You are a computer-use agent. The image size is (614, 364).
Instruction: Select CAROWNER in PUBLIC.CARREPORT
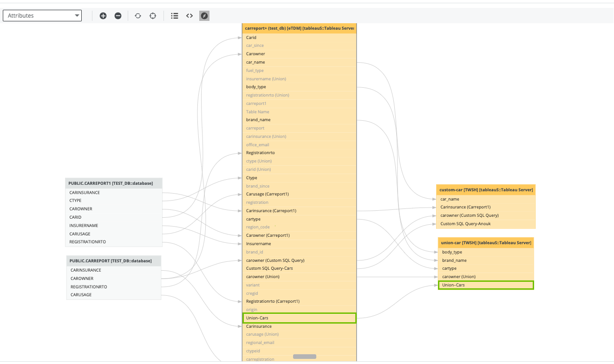click(114, 279)
